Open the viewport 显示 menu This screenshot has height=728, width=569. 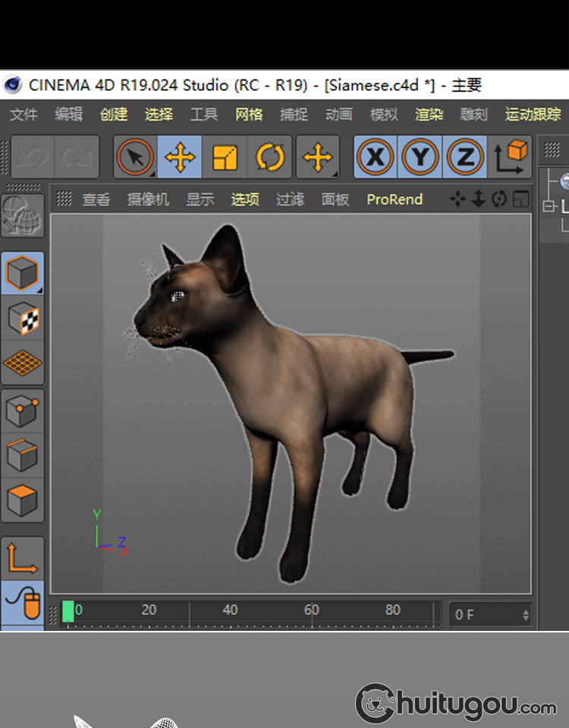pos(200,199)
